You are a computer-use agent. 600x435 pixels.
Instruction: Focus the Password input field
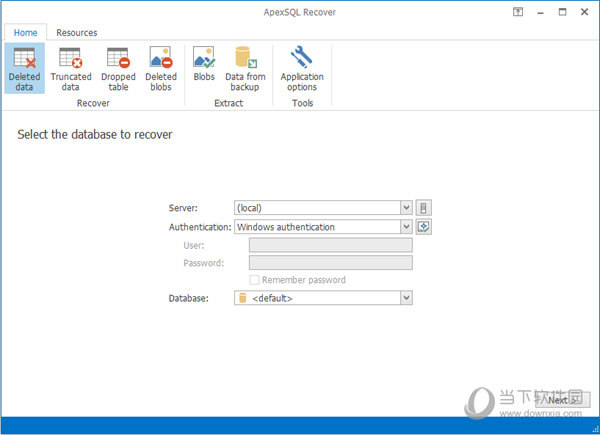tap(331, 263)
